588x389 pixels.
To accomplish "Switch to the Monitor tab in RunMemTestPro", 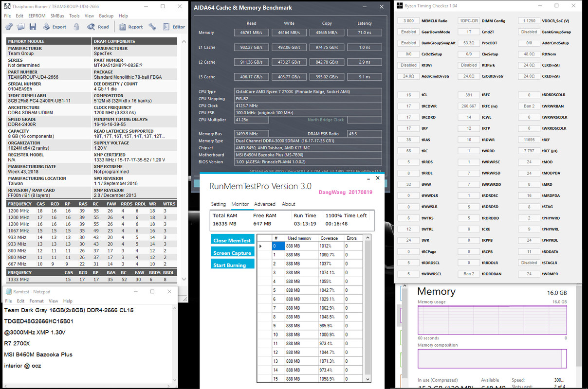I will 240,204.
